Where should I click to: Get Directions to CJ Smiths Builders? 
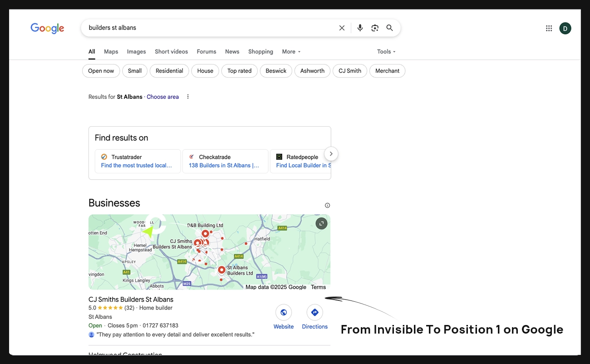[315, 312]
